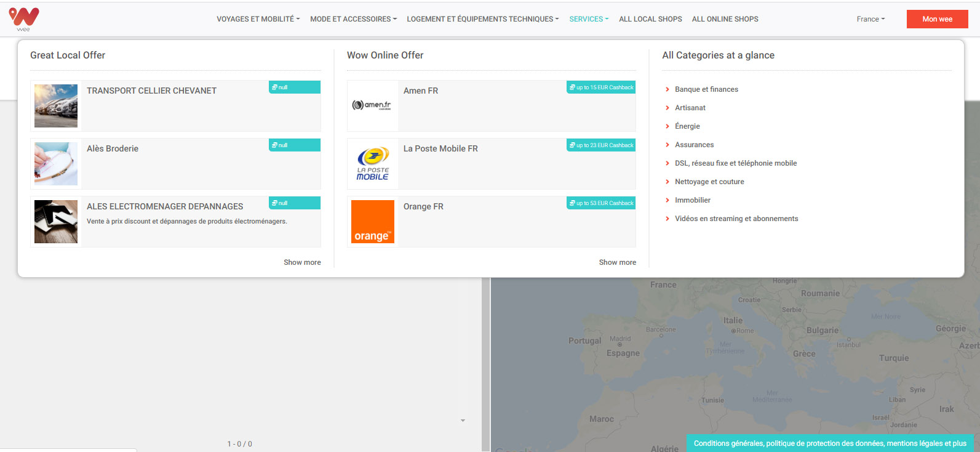Click up to 23 EUR Cashback badge
This screenshot has height=452, width=980.
coord(601,145)
